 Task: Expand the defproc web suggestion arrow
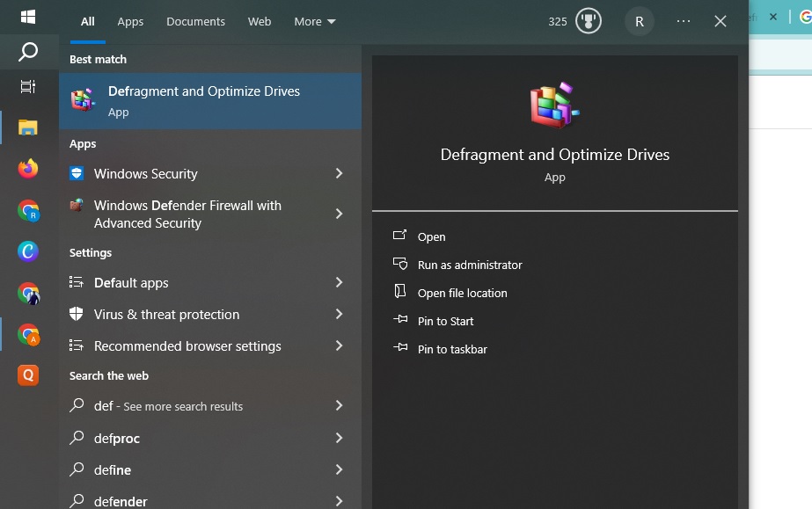(x=339, y=438)
